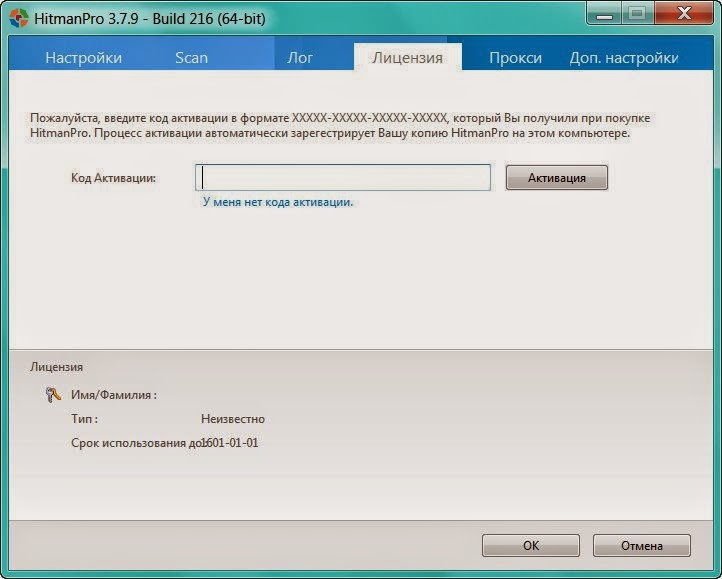The height and width of the screenshot is (579, 722).
Task: Go to the Прокси tab
Action: tap(515, 58)
